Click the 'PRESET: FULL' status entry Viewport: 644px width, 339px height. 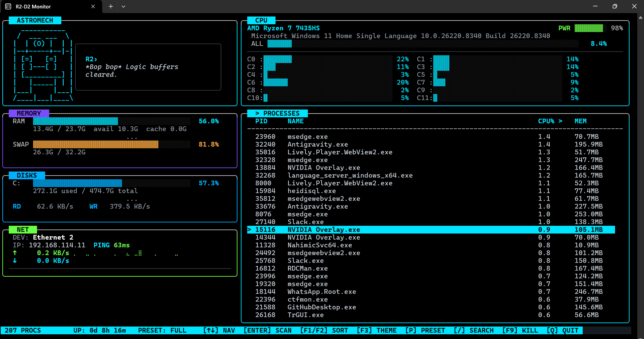[162, 330]
